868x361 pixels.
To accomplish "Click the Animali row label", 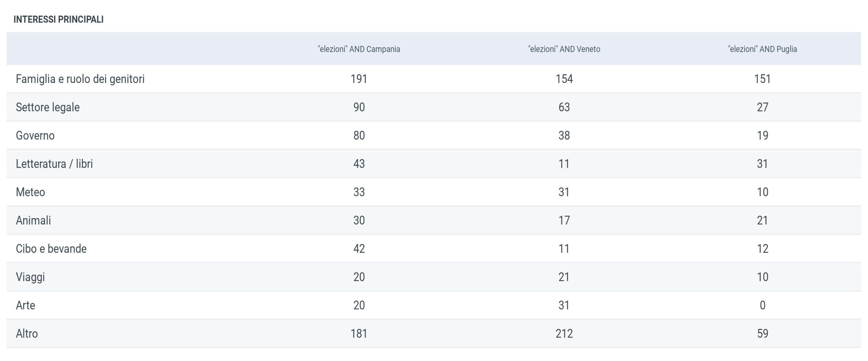I will pos(33,220).
